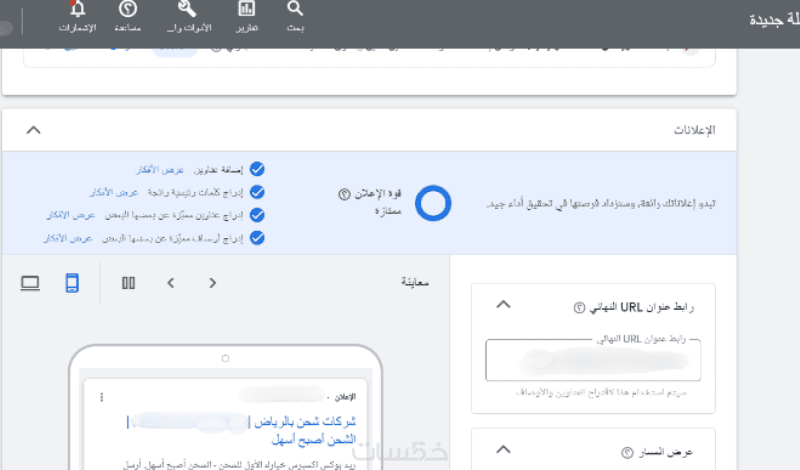Click checkmark for إدراج أوصاف مميّزة

[x=257, y=238]
